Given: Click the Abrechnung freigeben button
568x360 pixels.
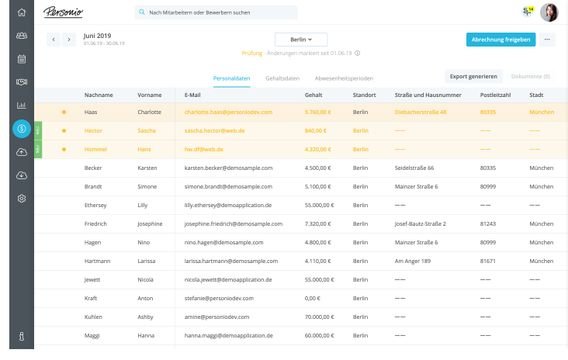Looking at the screenshot, I should pyautogui.click(x=501, y=39).
